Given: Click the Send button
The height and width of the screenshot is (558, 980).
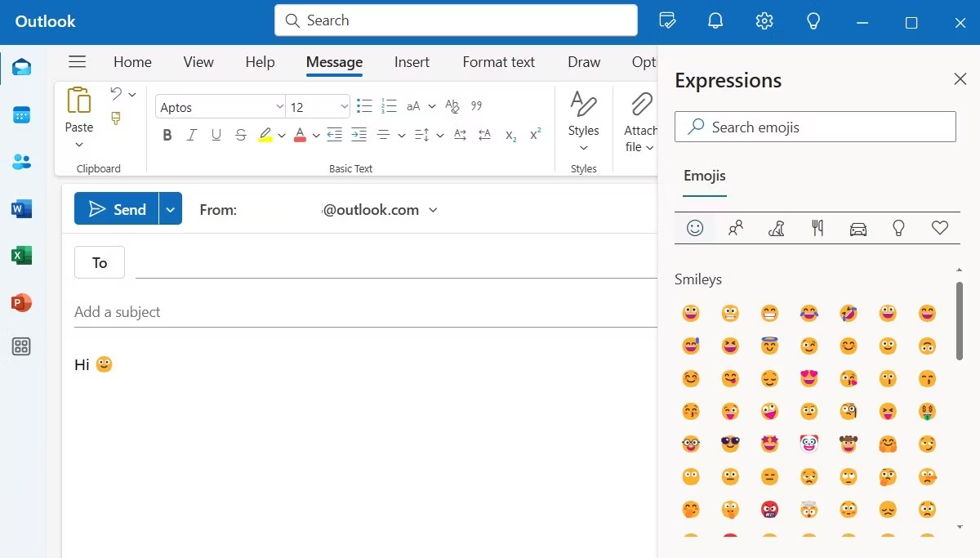Looking at the screenshot, I should (x=117, y=209).
